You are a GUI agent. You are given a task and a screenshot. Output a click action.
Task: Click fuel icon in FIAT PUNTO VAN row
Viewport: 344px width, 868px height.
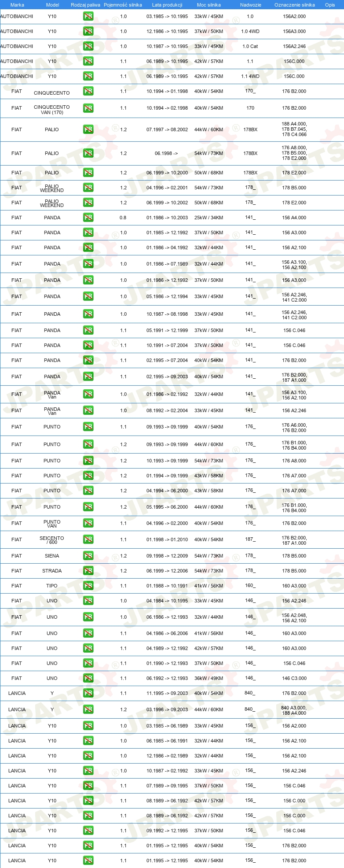88,523
